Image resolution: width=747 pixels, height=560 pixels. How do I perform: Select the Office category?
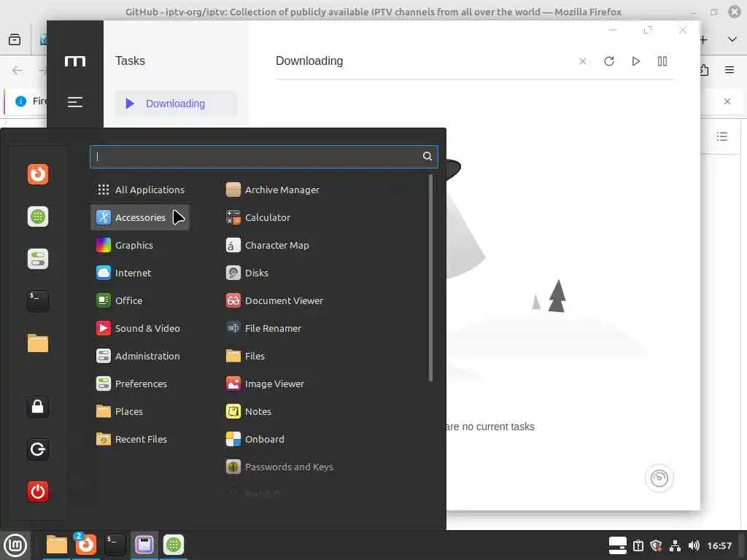coord(140,300)
